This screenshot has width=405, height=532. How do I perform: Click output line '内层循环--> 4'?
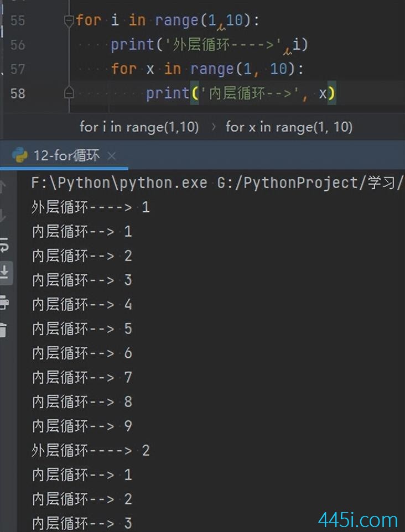tap(82, 304)
